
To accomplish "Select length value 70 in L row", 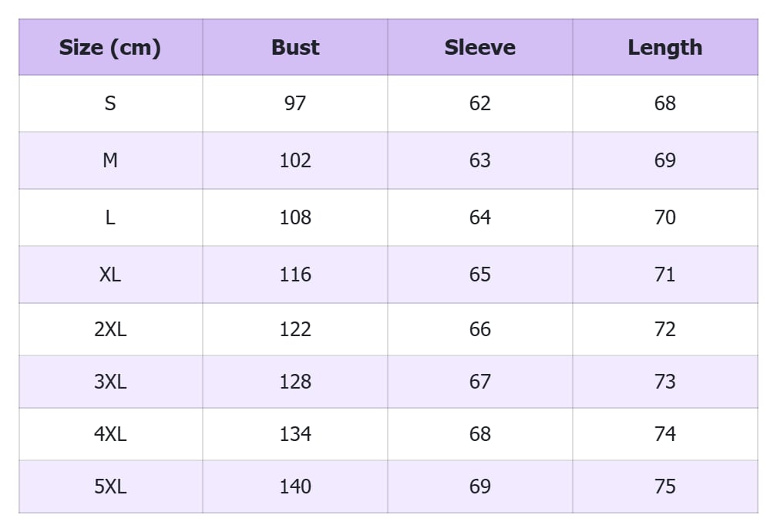I will point(664,217).
